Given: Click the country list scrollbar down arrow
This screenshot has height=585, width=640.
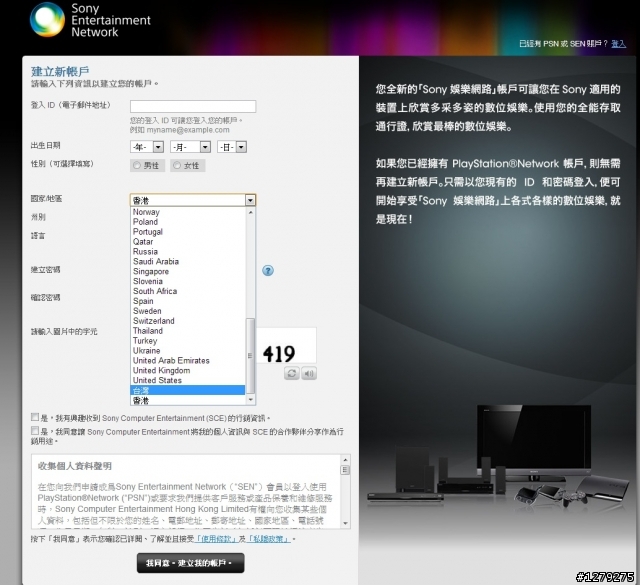Looking at the screenshot, I should click(251, 400).
